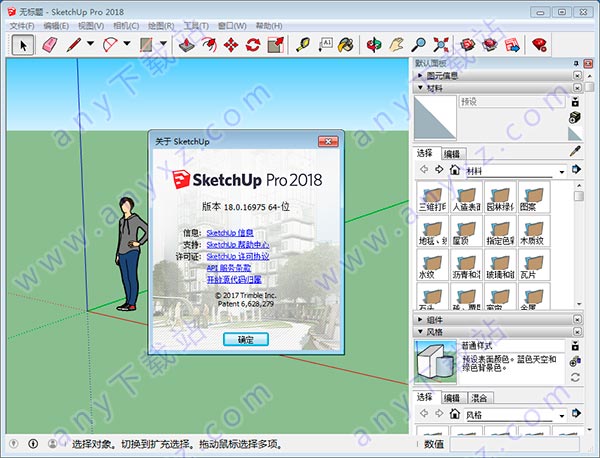Activate the Push/Pull tool
This screenshot has width=600, height=458.
coord(187,45)
